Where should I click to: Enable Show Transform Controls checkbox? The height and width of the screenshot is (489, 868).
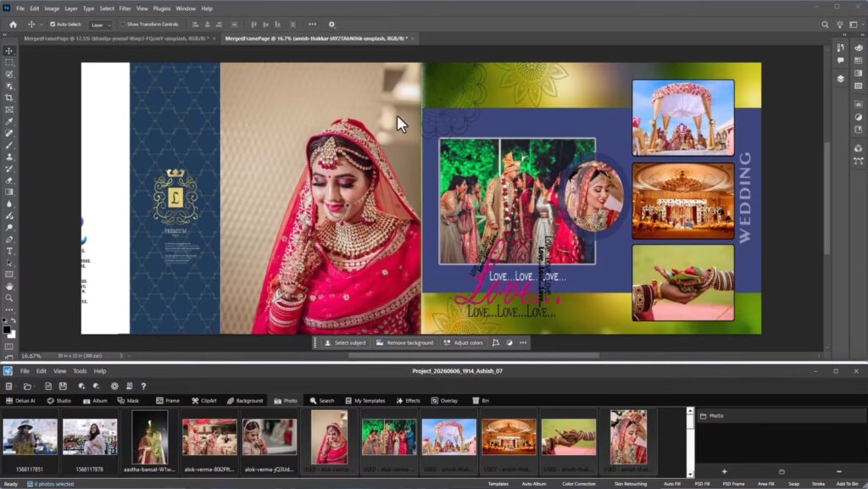click(x=123, y=25)
